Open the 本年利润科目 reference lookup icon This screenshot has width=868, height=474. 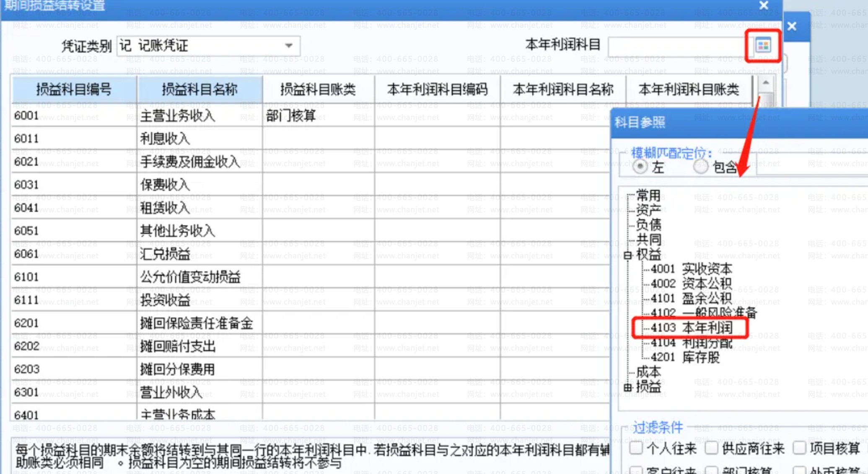763,45
